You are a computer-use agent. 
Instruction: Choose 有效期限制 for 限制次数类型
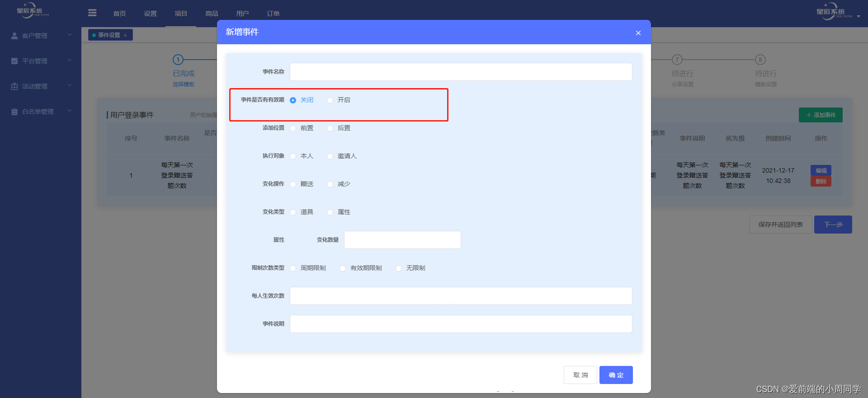pyautogui.click(x=343, y=268)
